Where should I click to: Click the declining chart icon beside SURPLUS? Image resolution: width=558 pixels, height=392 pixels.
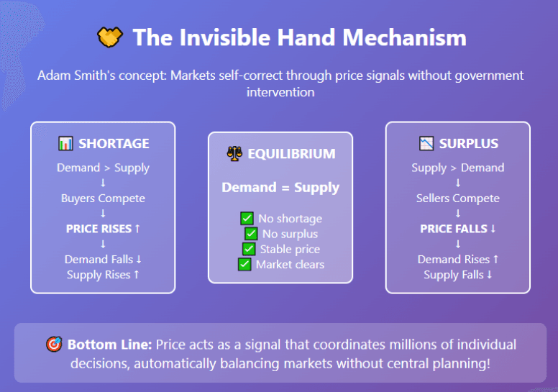pos(426,144)
